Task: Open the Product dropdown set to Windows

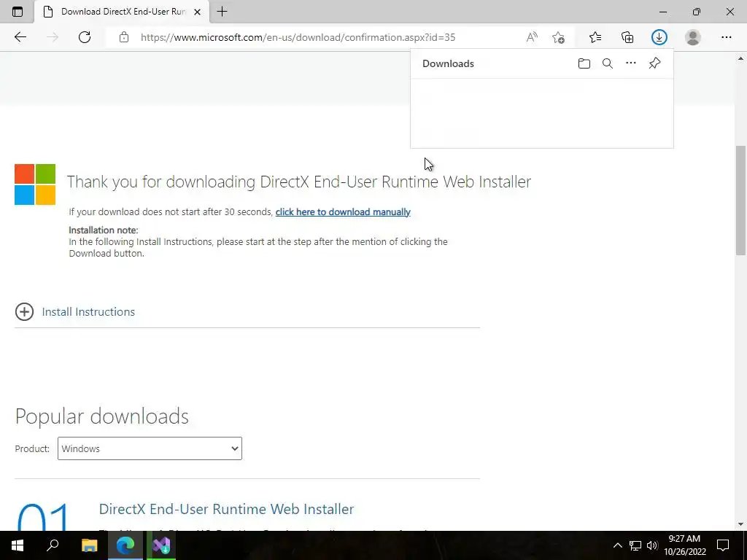Action: point(150,448)
